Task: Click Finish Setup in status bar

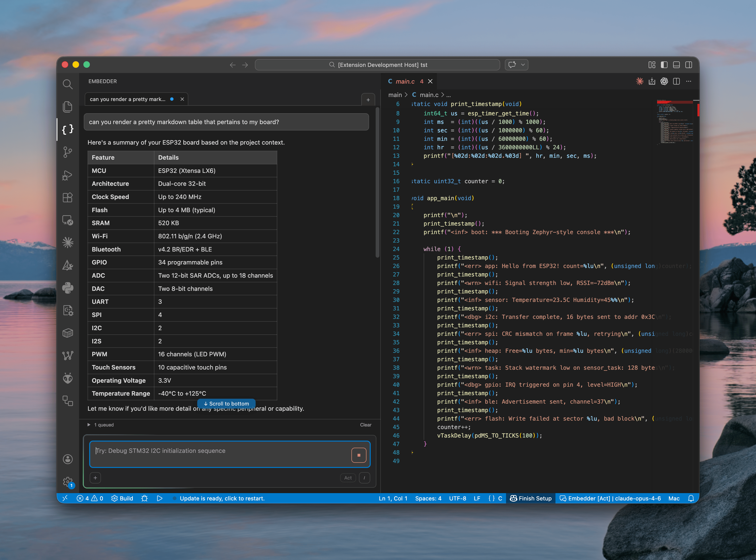Action: click(x=531, y=498)
